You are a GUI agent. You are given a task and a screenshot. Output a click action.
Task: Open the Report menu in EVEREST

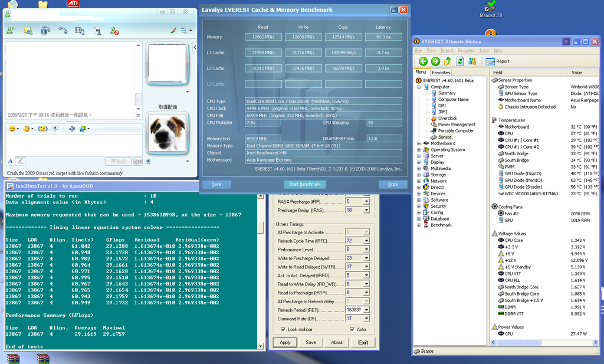[447, 51]
